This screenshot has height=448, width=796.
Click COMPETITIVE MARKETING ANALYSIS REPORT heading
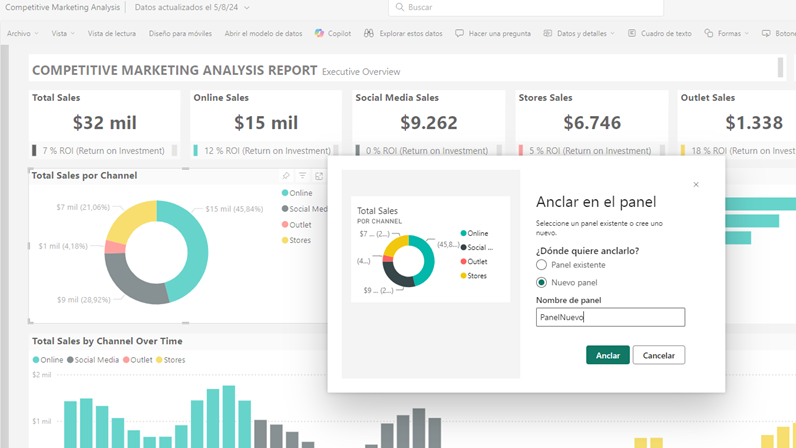coord(175,70)
